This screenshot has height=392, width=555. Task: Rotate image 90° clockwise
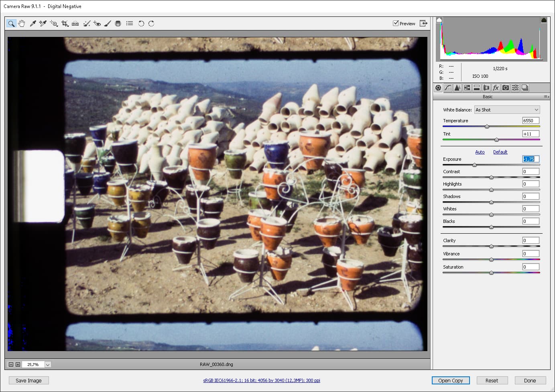(x=151, y=24)
